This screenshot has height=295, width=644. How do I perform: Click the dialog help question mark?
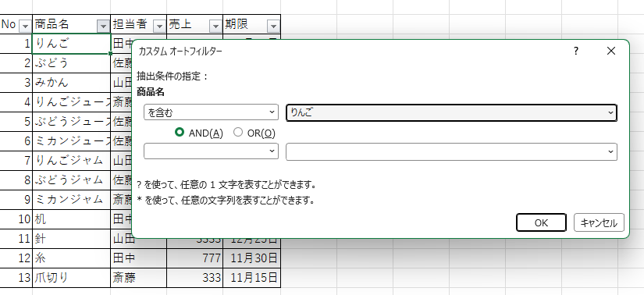(576, 52)
